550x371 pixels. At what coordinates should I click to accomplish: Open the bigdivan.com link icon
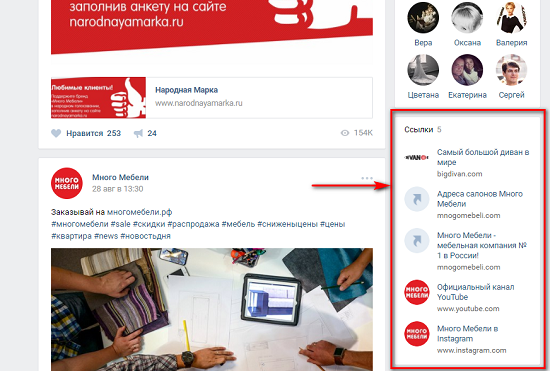pyautogui.click(x=417, y=157)
